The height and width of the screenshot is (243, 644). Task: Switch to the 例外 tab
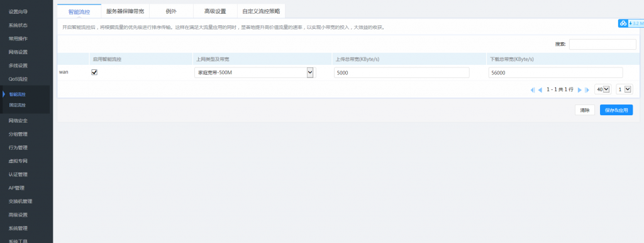[171, 11]
